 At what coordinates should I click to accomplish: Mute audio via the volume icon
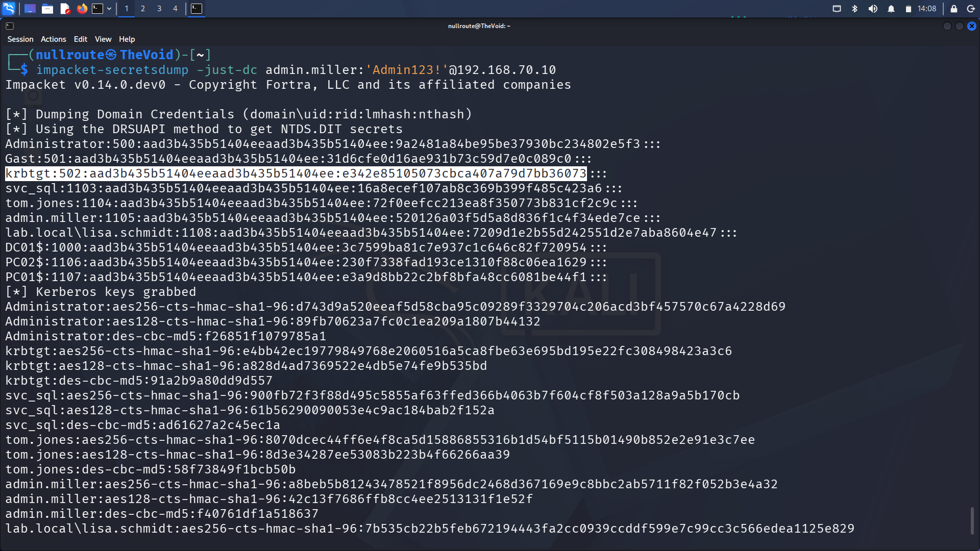[x=873, y=9]
